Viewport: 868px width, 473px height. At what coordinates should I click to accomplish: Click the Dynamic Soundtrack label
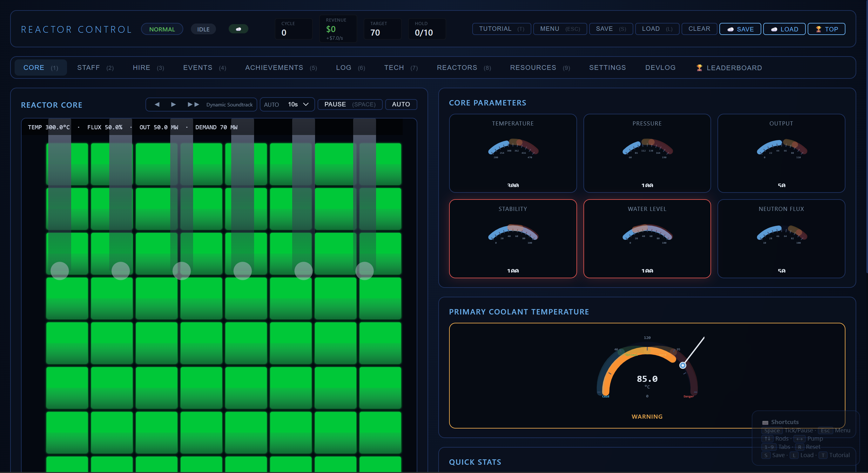229,105
